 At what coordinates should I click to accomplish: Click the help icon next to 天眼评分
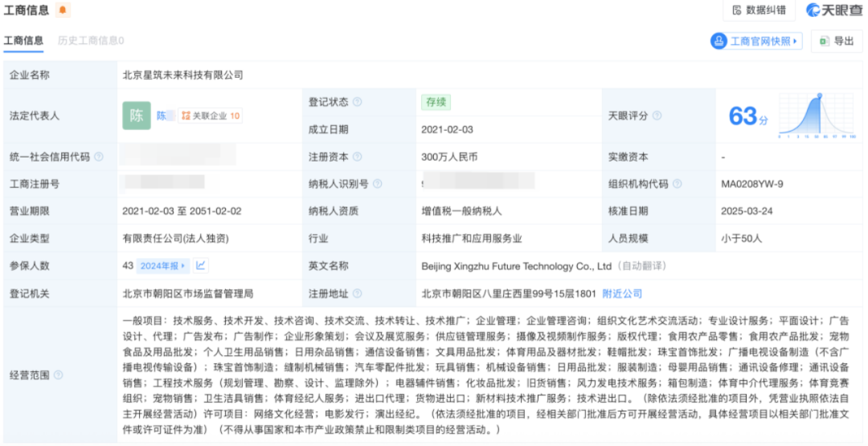657,116
